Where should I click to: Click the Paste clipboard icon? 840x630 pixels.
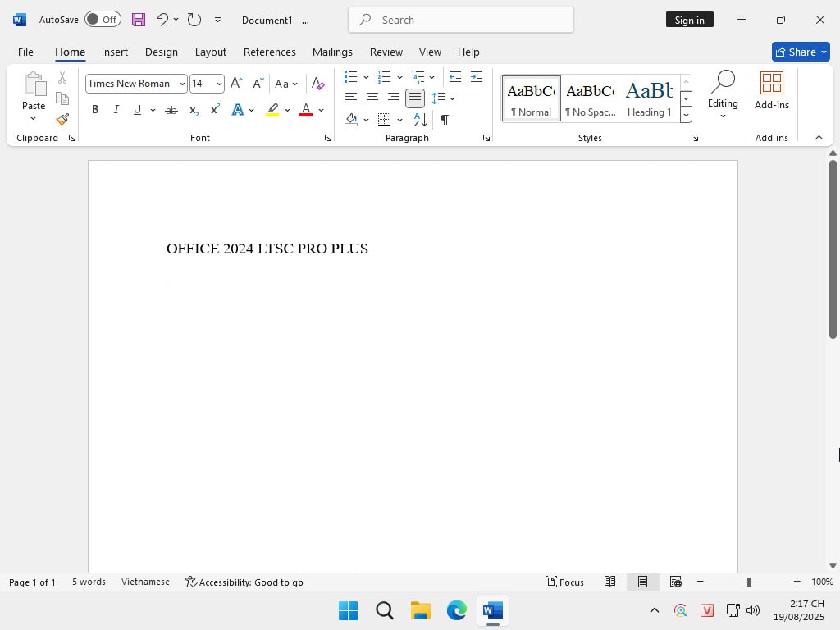[x=34, y=84]
